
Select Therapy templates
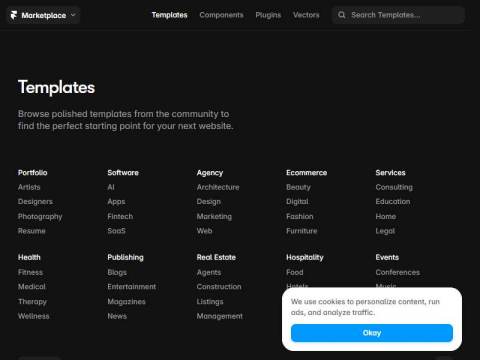(32, 302)
